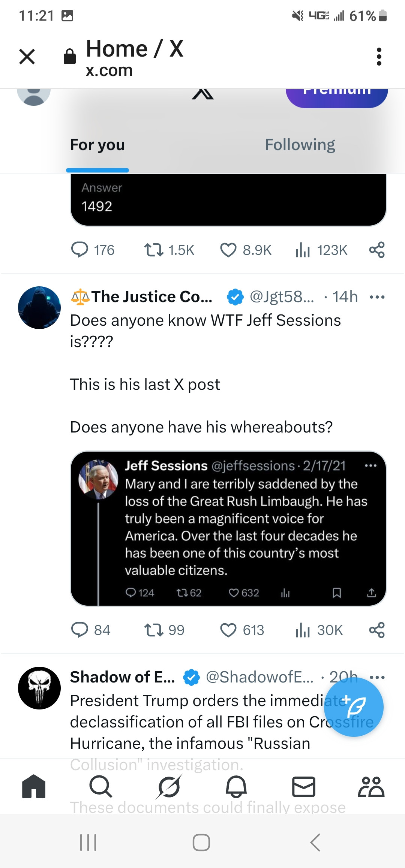Reply to the post with 84 comments

point(80,630)
